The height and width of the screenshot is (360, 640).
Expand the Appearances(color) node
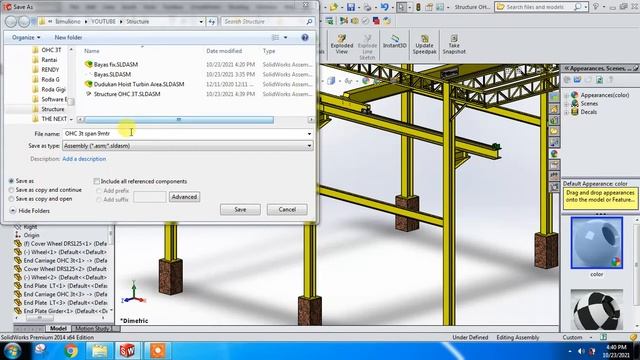[566, 95]
